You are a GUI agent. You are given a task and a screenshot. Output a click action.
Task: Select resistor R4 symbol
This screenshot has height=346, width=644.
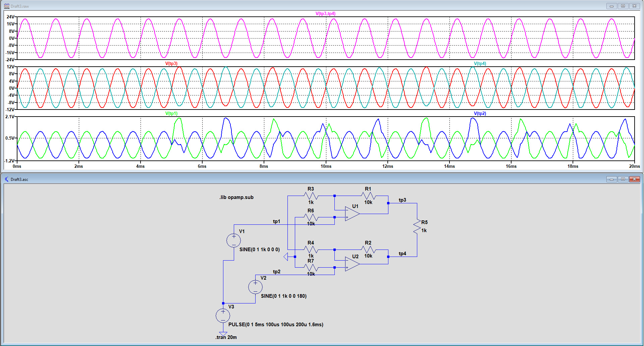point(311,250)
